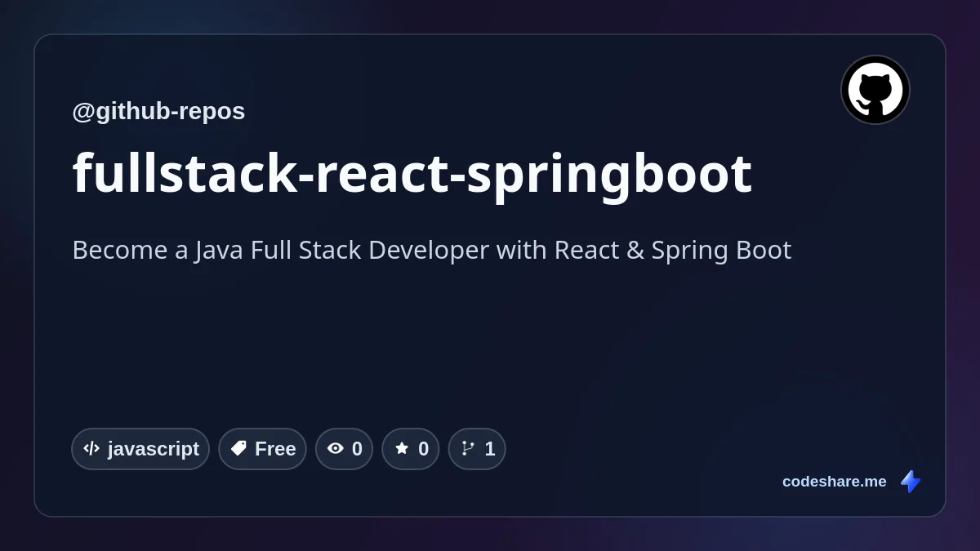Click the stars count 0 next to star

tap(423, 448)
